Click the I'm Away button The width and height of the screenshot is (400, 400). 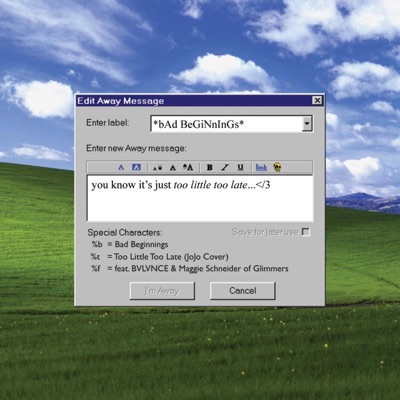(162, 291)
